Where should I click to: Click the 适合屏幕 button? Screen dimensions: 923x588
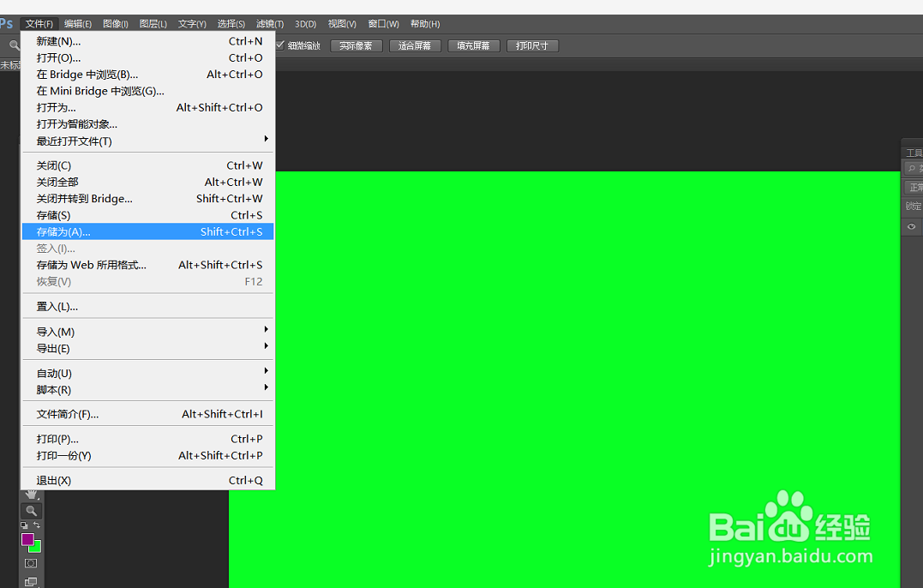(415, 46)
